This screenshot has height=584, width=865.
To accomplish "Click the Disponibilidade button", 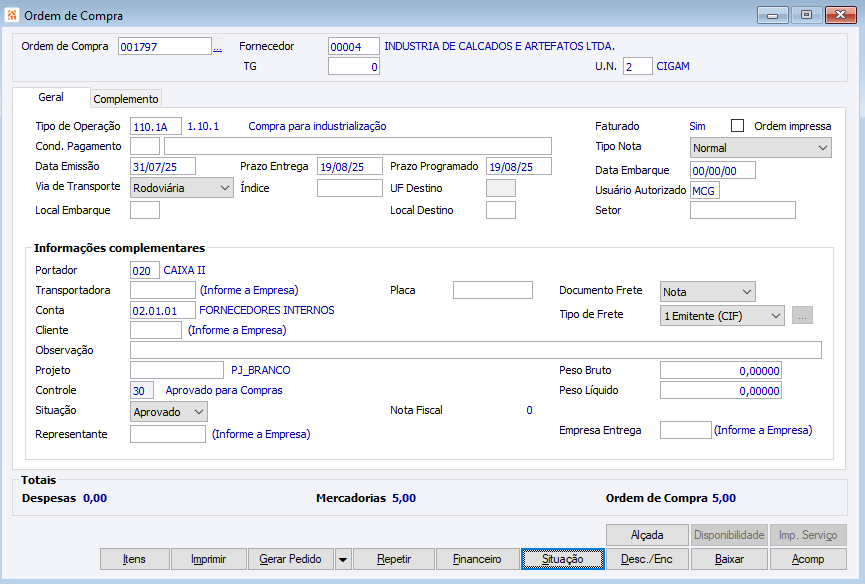I will pyautogui.click(x=729, y=535).
